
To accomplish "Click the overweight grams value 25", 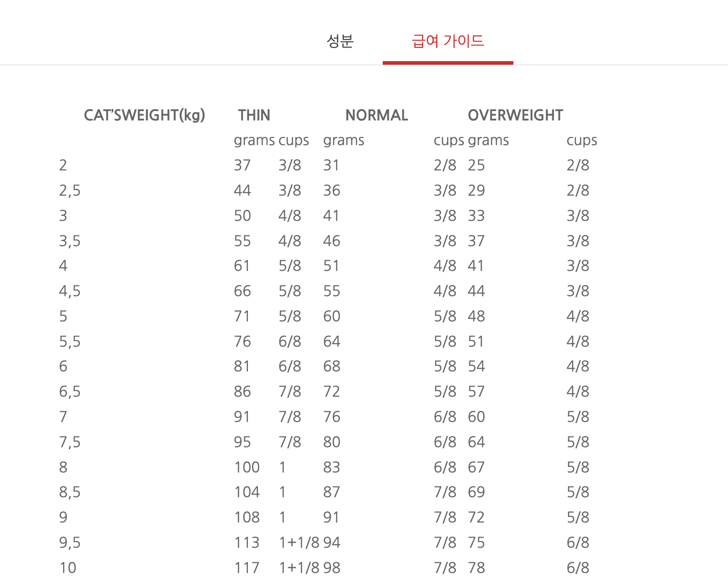I will 476,165.
